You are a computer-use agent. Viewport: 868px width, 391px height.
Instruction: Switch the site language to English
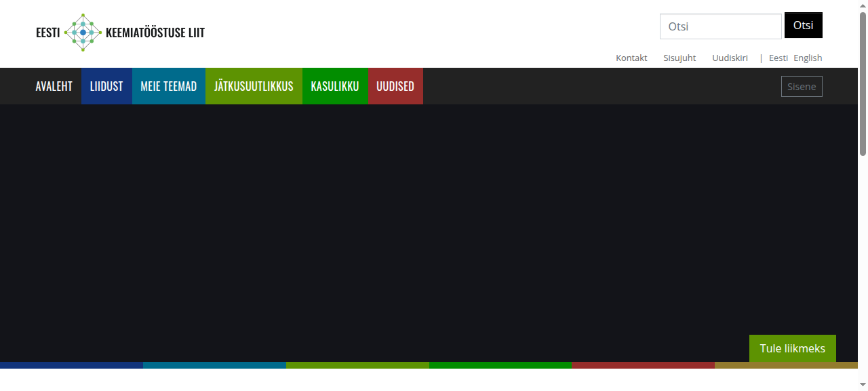click(x=808, y=58)
